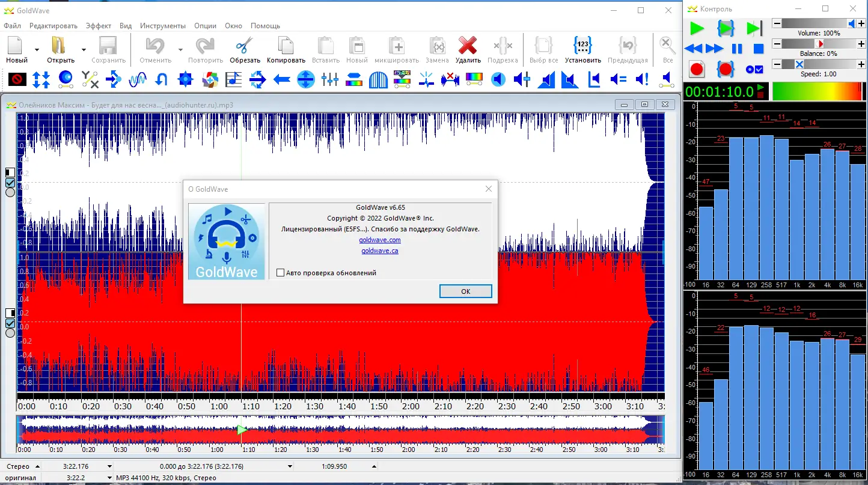Image resolution: width=868 pixels, height=485 pixels.
Task: Open the dropdown arrow beside 3:22.2 duration
Action: 109,478
